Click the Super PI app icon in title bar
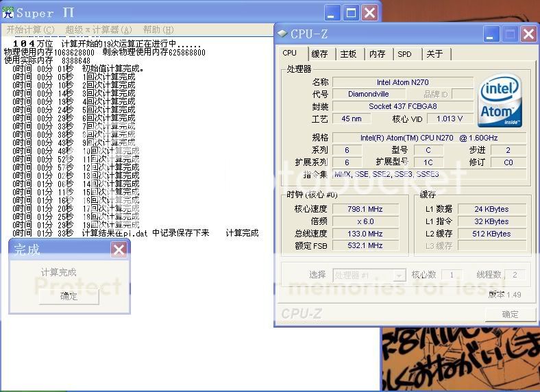 click(x=8, y=12)
